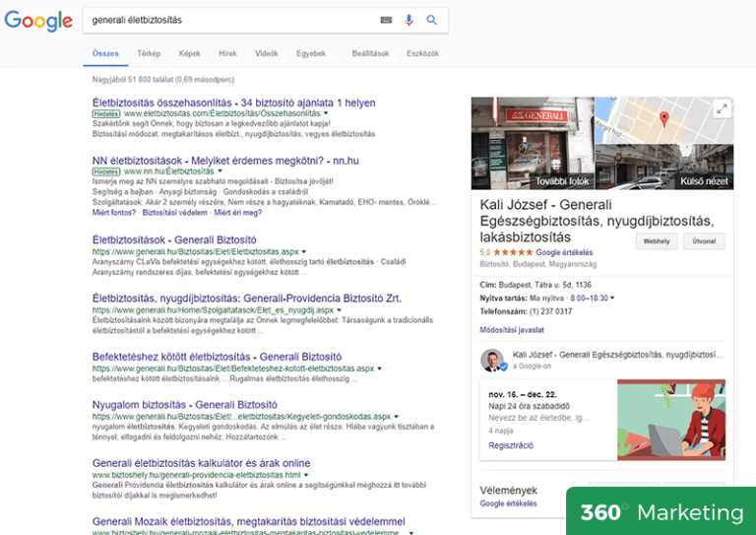Click the Google logo
Image resolution: width=756 pixels, height=535 pixels.
[38, 21]
